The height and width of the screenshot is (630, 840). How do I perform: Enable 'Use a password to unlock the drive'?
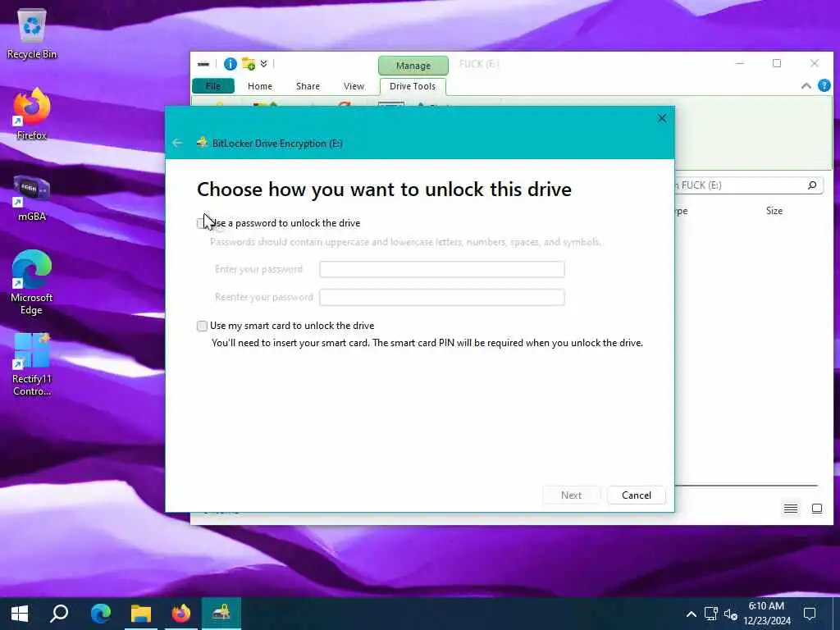(x=202, y=223)
